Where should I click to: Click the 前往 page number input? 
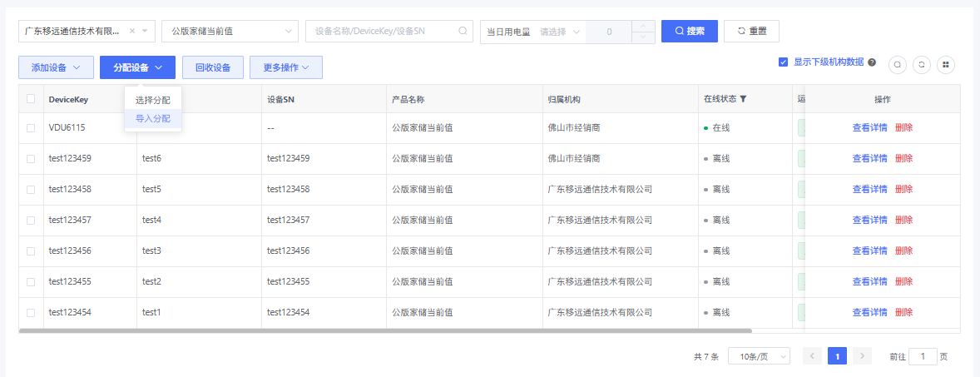click(923, 356)
